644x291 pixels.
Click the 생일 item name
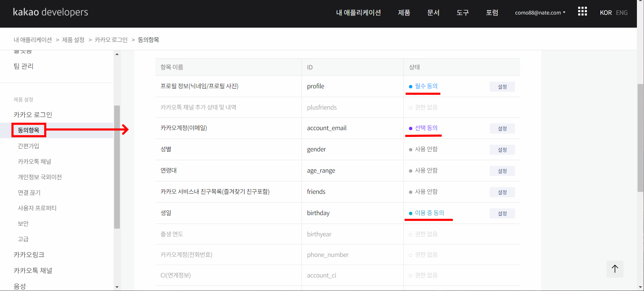coord(166,213)
